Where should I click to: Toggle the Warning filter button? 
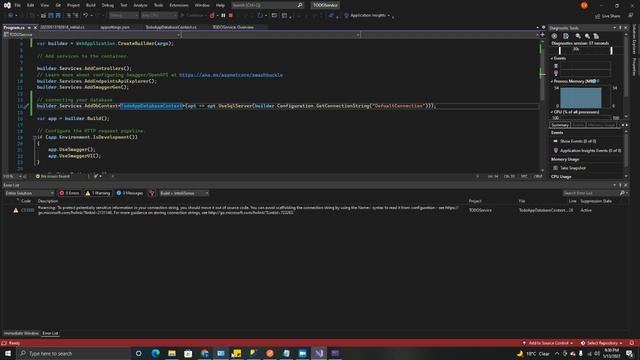tap(98, 193)
